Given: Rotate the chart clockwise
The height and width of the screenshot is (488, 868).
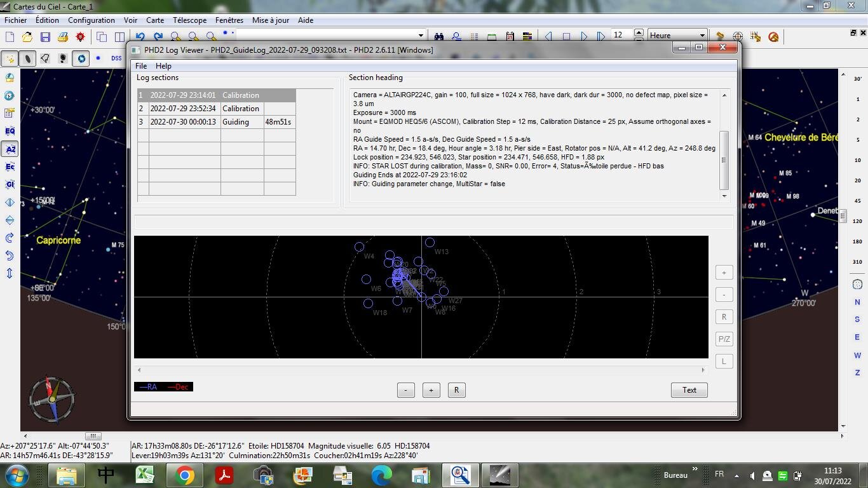Looking at the screenshot, I should pos(10,238).
